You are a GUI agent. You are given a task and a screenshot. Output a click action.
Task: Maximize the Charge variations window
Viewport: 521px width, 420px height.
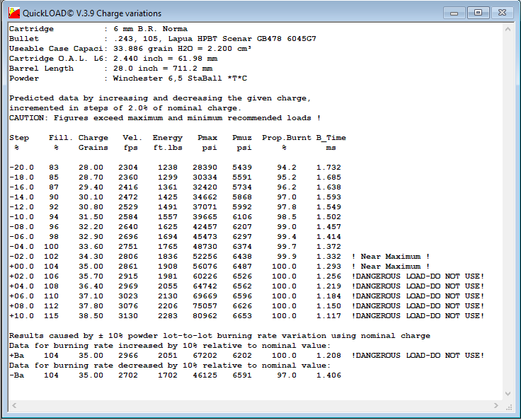479,12
